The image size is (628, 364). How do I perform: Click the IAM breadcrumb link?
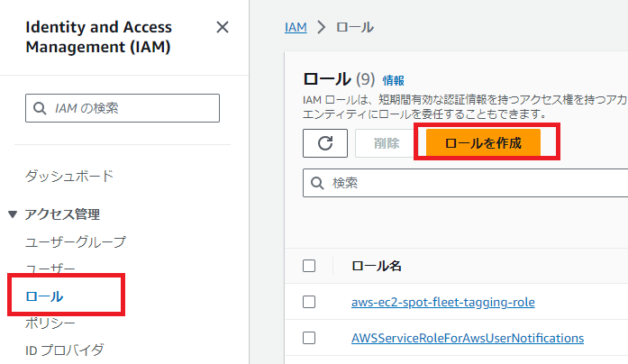coord(296,27)
